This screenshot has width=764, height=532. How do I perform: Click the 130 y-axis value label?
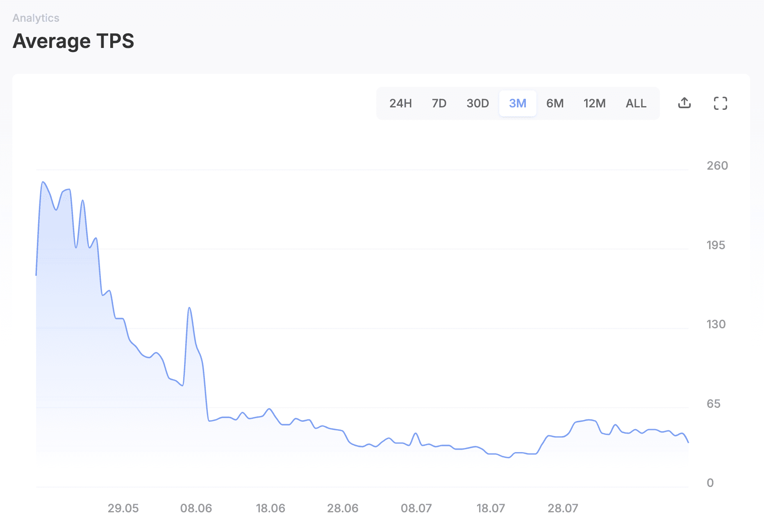(x=716, y=324)
